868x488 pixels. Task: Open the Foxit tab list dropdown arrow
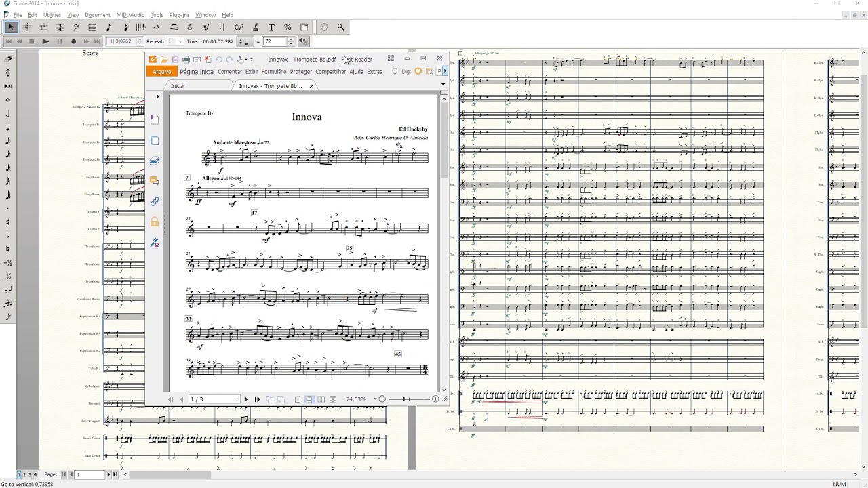point(443,85)
